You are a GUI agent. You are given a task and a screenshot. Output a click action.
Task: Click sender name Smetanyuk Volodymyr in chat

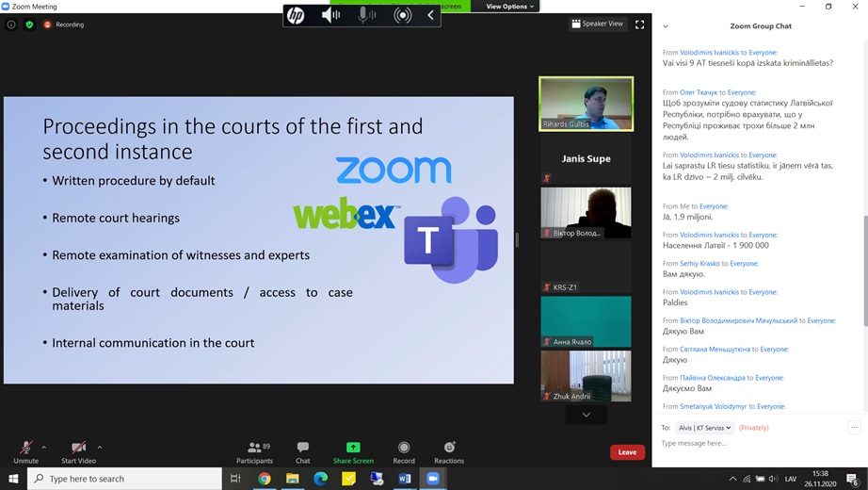click(x=713, y=406)
